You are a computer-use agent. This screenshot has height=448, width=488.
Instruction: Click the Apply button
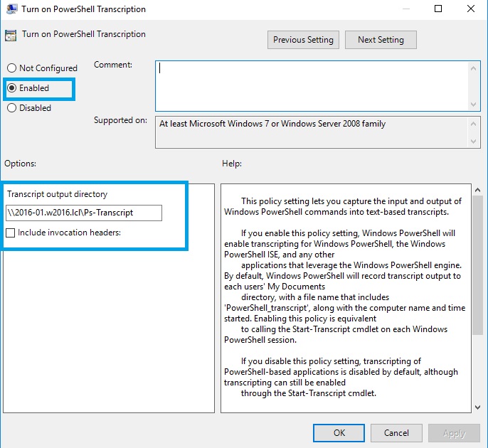pyautogui.click(x=454, y=433)
